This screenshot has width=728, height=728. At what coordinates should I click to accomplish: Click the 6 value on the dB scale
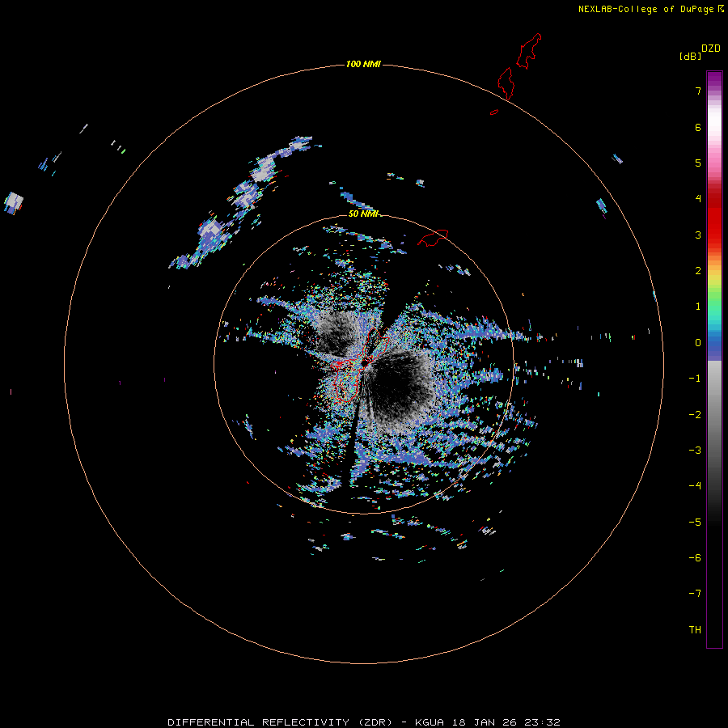[698, 127]
